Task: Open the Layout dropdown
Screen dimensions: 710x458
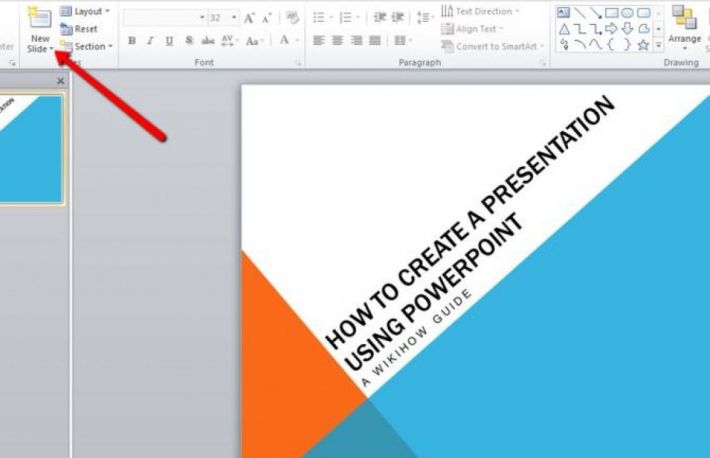Action: coord(86,11)
